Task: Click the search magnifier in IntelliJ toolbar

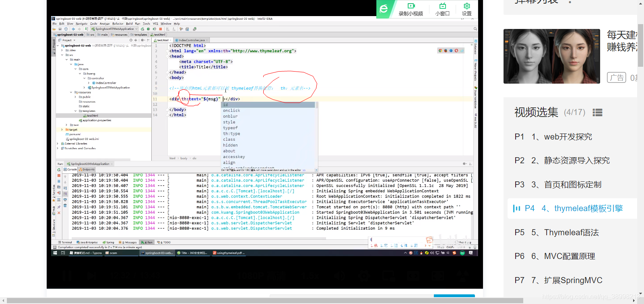Action: pos(475,29)
